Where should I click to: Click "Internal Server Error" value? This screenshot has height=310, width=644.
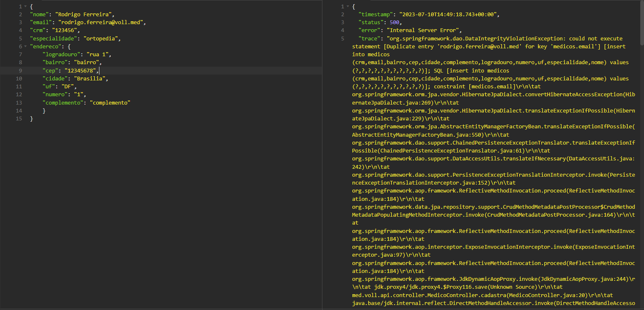[x=424, y=30]
